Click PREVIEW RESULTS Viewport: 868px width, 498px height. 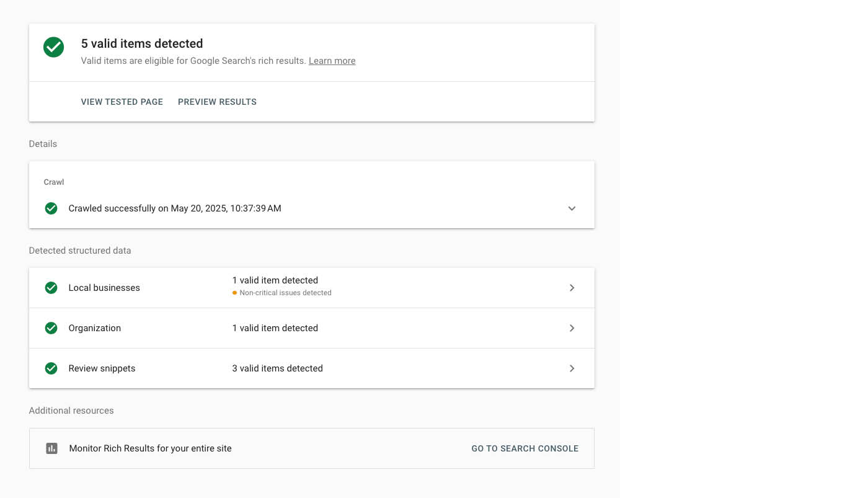(x=217, y=102)
